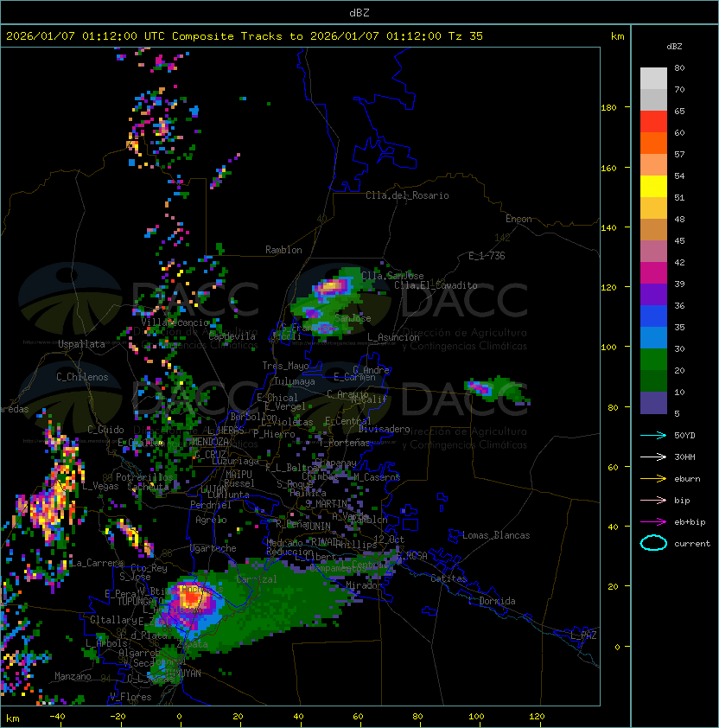Viewport: 719px width, 728px height.
Task: Click the red storm core near Tupungato
Action: (191, 598)
